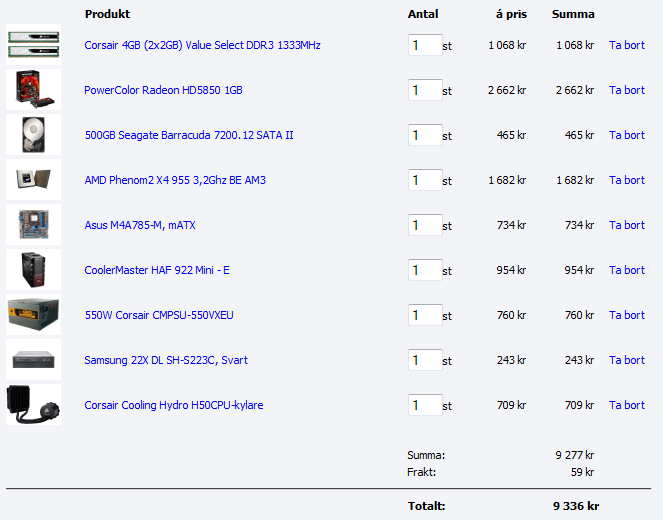Click the AMD Phenom processor thumbnail
Viewport: 663px width, 520px height.
click(x=33, y=180)
